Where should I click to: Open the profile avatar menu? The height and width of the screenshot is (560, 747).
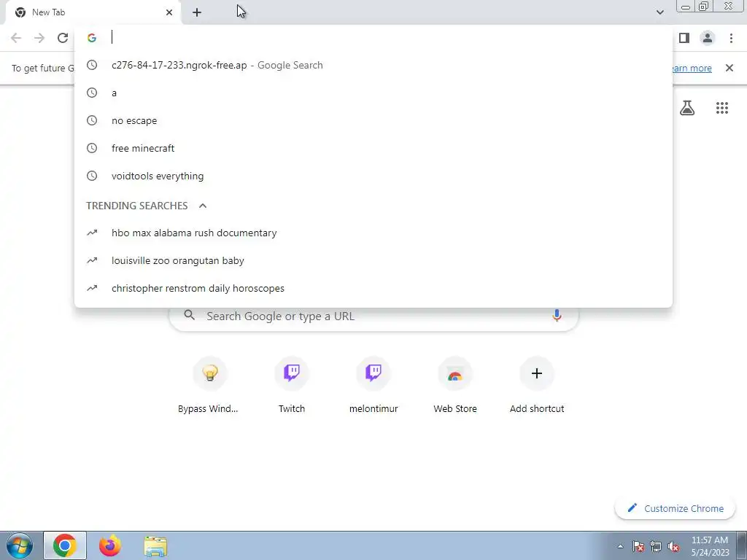pos(708,38)
